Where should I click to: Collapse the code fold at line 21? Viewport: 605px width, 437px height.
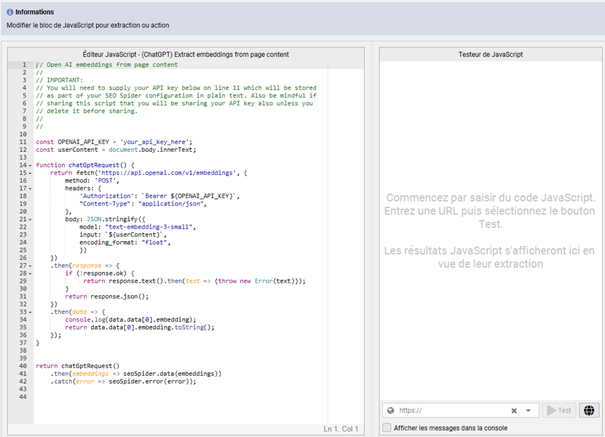[30, 219]
